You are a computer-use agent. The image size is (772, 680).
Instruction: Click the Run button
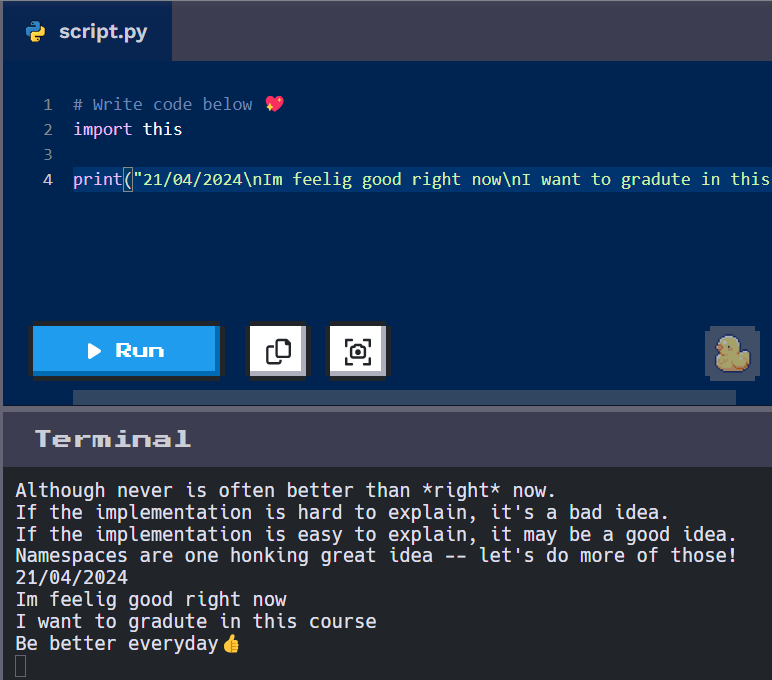pos(126,351)
